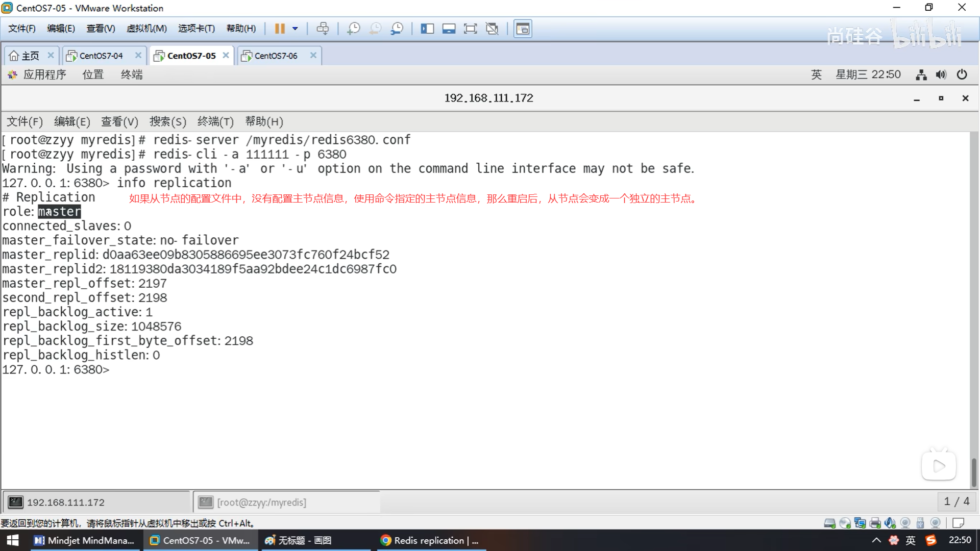Screen dimensions: 980x551
Task: Click the CentOS volume speaker icon
Action: (941, 74)
